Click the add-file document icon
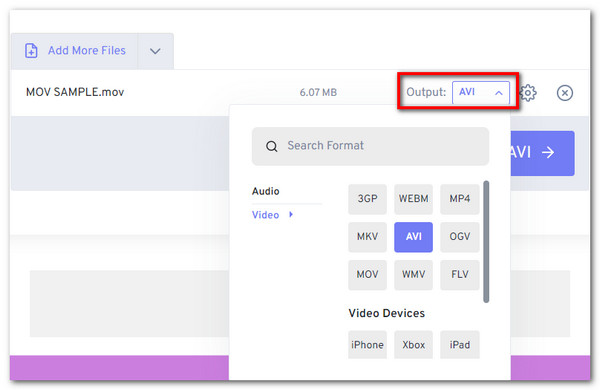The image size is (600, 390). (x=31, y=51)
